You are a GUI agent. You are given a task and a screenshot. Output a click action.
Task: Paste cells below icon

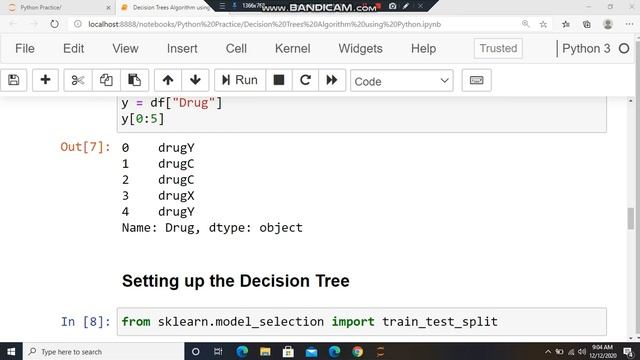134,80
